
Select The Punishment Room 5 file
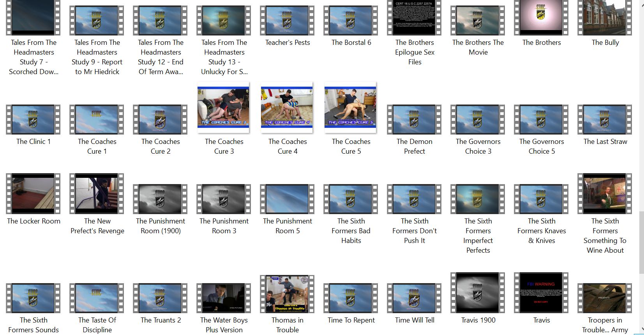coord(287,199)
